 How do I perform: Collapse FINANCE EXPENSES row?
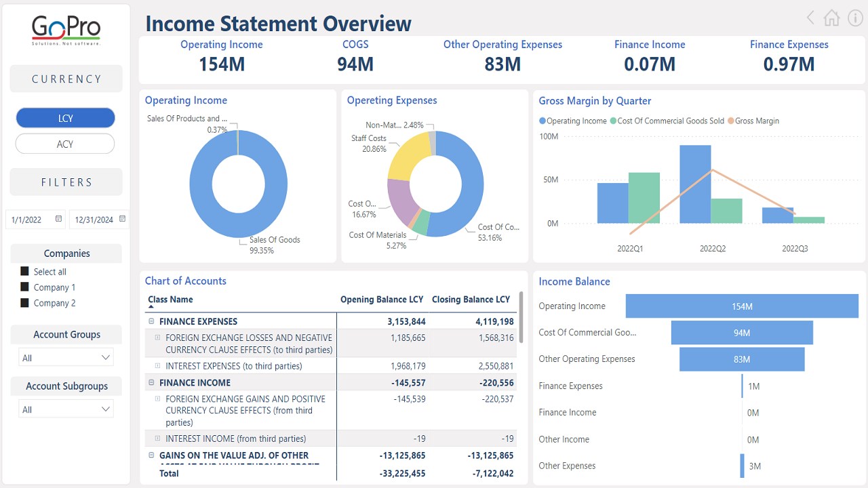click(x=151, y=321)
